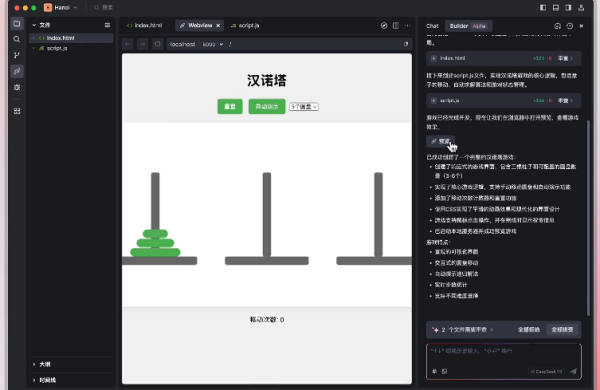Viewport: 600px width, 390px height.
Task: Click the sparkle icon in review bar
Action: (435, 330)
